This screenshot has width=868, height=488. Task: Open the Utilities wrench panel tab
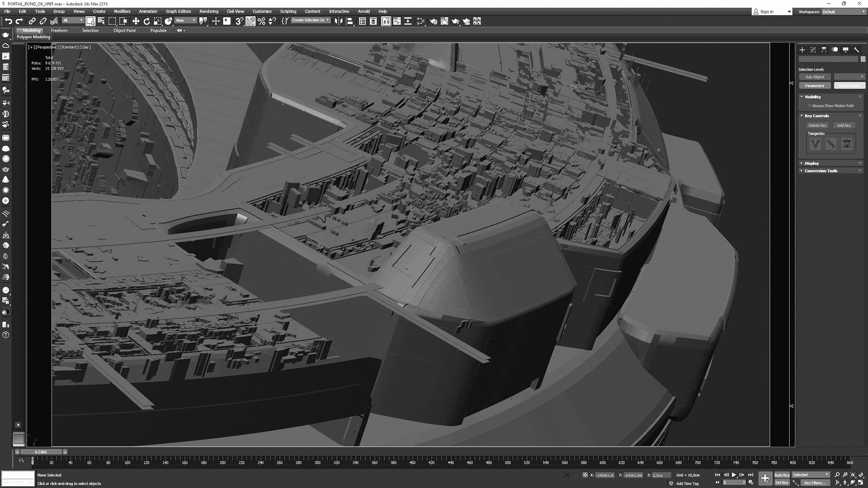click(x=856, y=50)
